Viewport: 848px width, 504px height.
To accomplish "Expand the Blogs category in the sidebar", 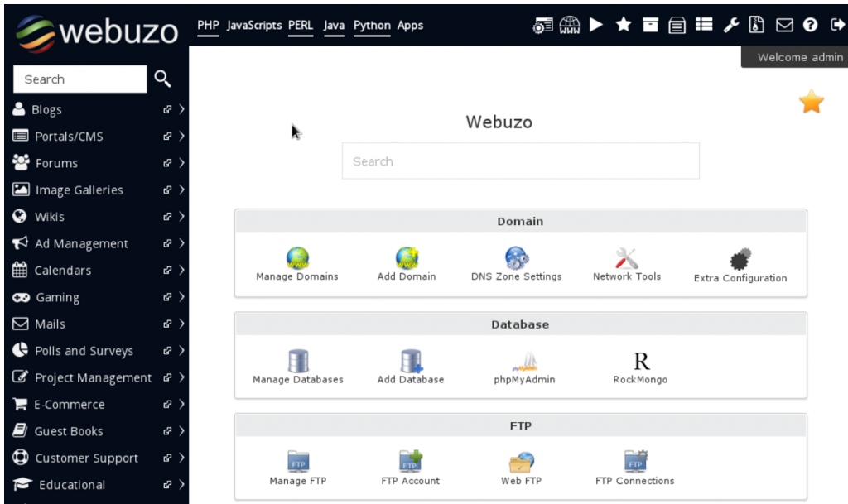I will [181, 108].
